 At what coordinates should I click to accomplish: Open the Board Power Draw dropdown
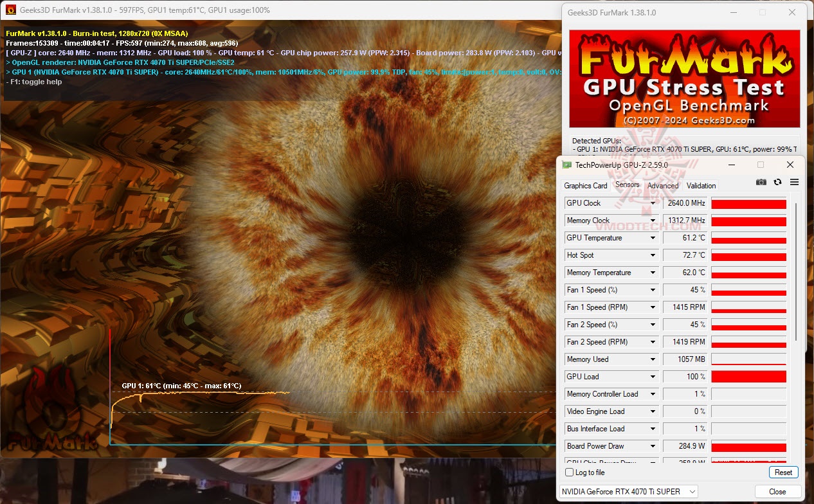coord(653,446)
